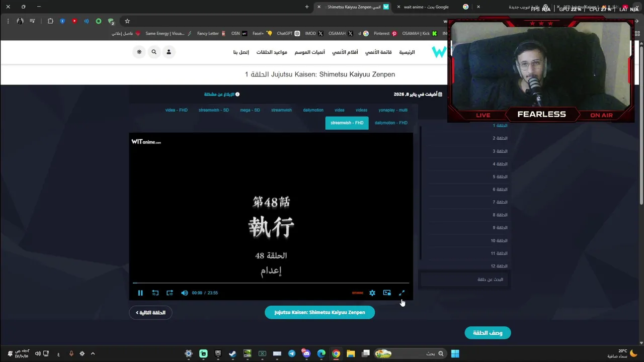Close the Shimetsu Kaiyuu Zenpen tab

click(318, 7)
